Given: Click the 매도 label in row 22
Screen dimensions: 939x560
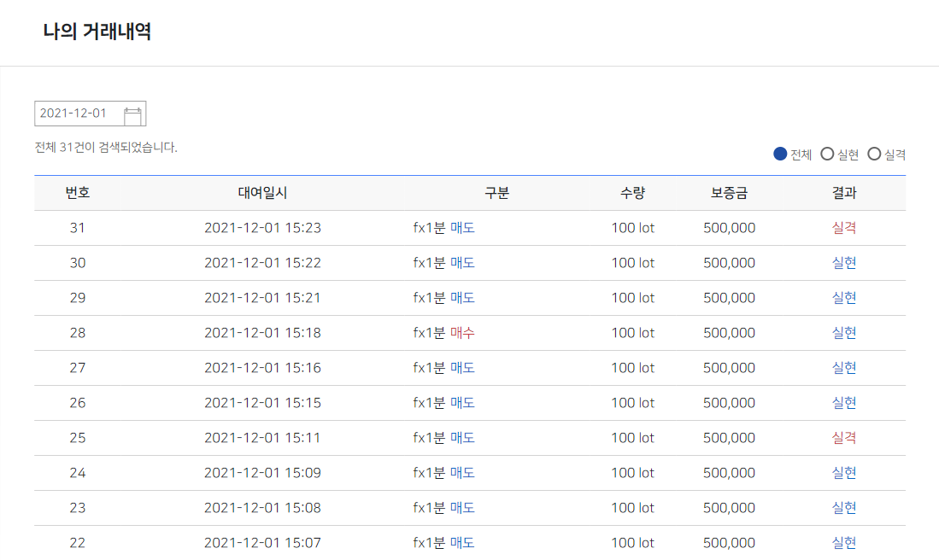Looking at the screenshot, I should [x=462, y=543].
